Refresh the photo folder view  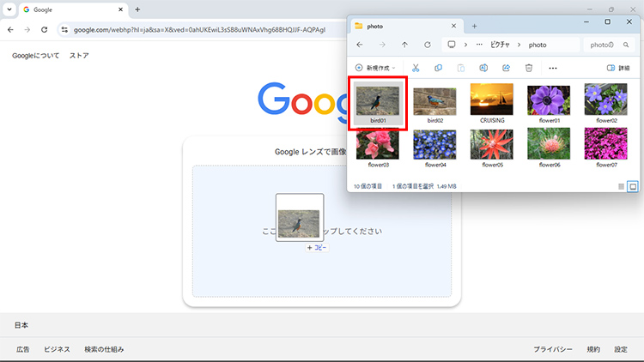click(427, 44)
